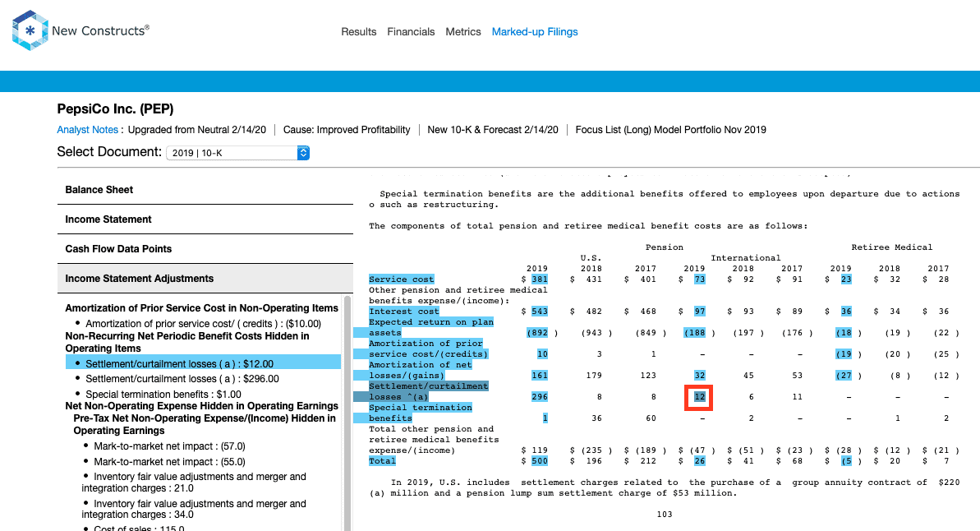Click highlighted U.S. 2019 settlement losses 296

pos(540,397)
